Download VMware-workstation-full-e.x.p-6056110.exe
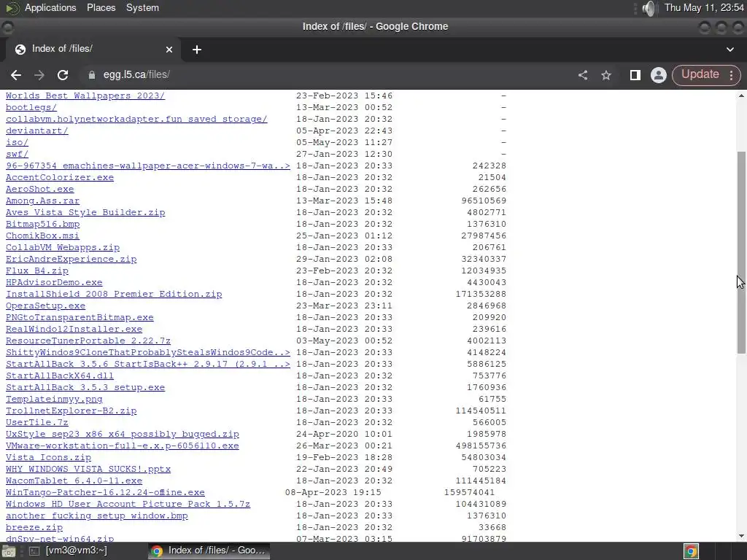The width and height of the screenshot is (747, 560). pos(123,446)
